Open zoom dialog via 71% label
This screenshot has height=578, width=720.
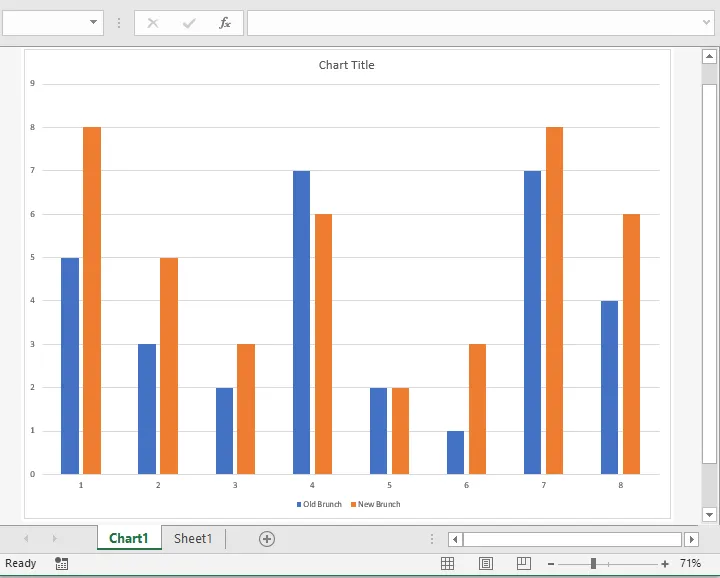pyautogui.click(x=690, y=563)
